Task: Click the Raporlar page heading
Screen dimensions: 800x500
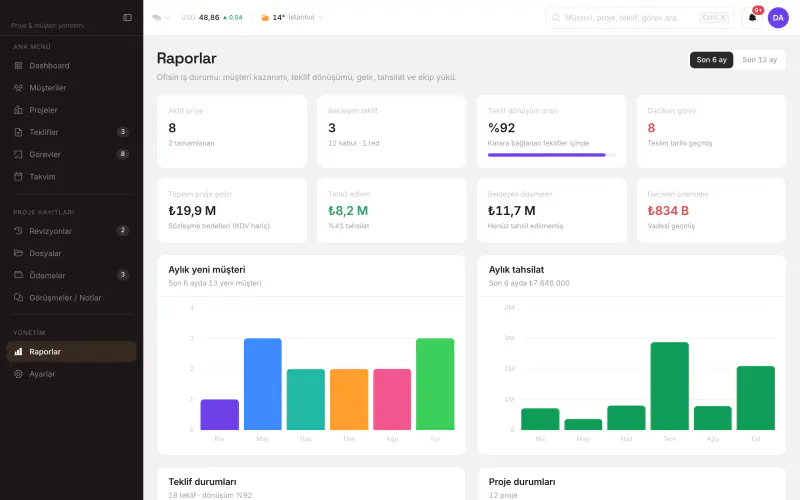Action: [x=187, y=58]
